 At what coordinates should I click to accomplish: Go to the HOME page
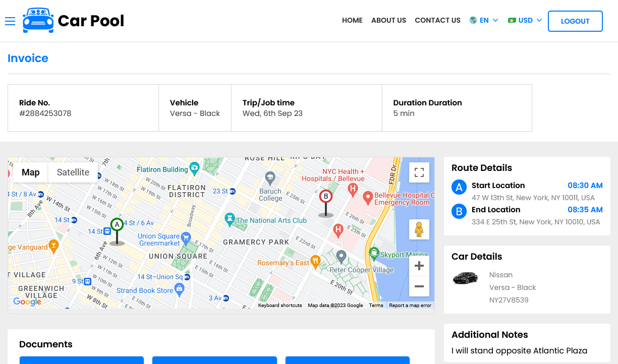352,21
